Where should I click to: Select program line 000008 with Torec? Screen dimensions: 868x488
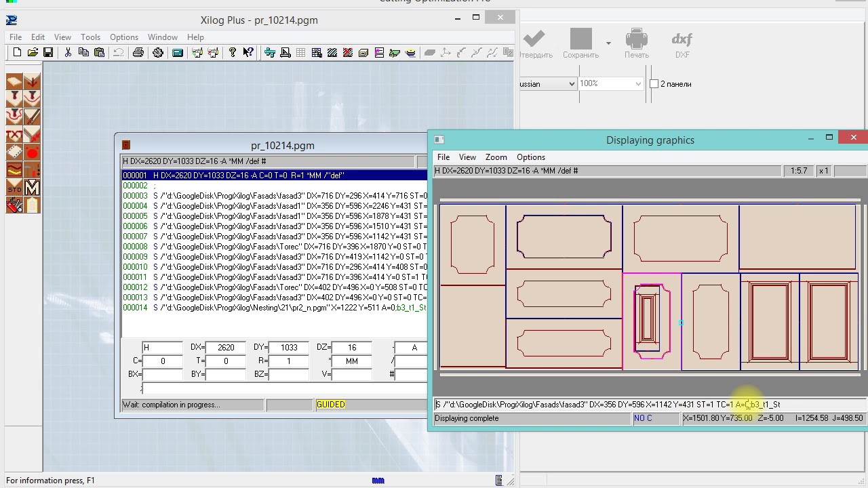point(275,247)
